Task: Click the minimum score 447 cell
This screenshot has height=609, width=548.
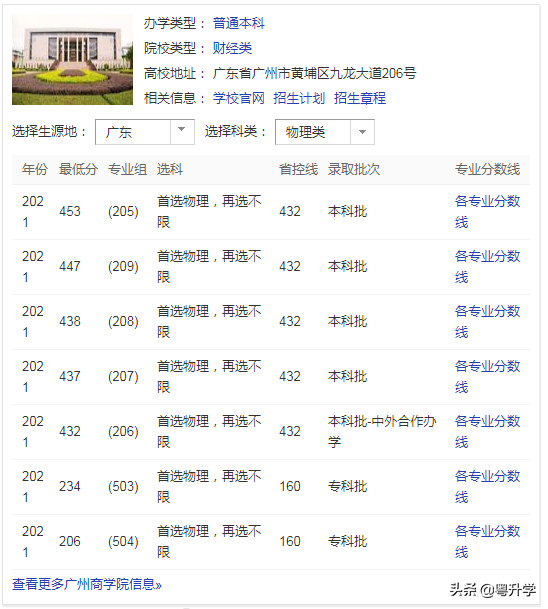Action: tap(70, 266)
